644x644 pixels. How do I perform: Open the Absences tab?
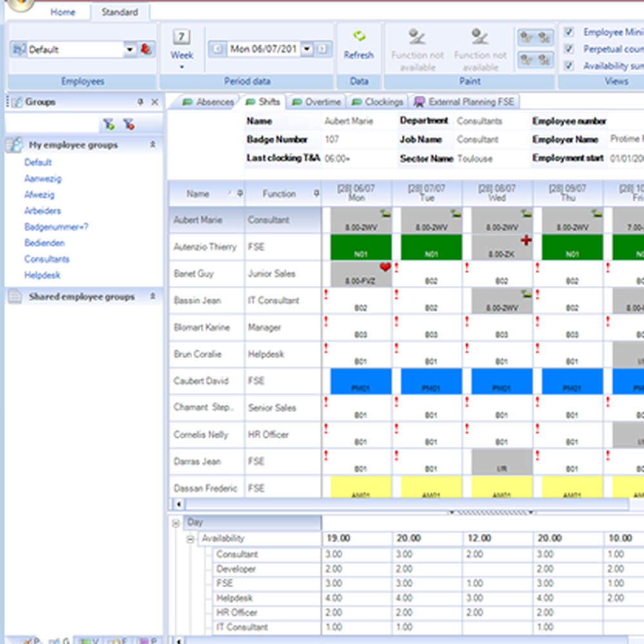click(208, 102)
